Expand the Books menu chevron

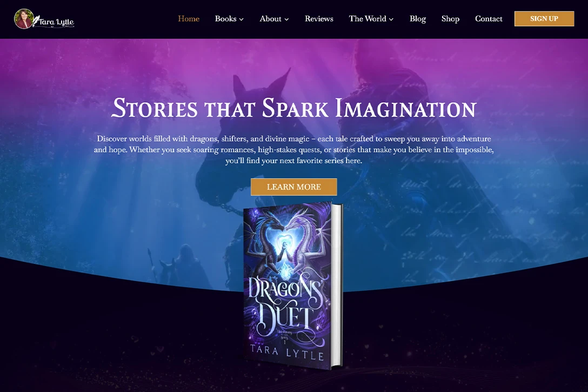pos(242,19)
